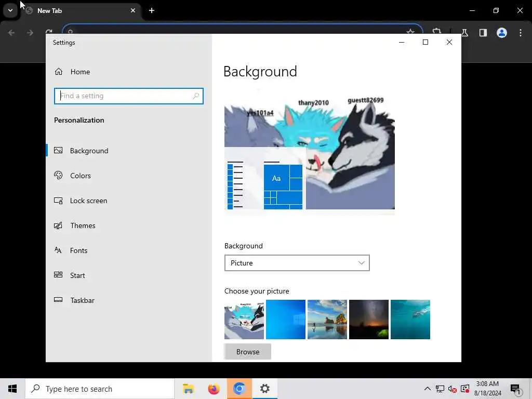Maximize the Settings window

(425, 42)
